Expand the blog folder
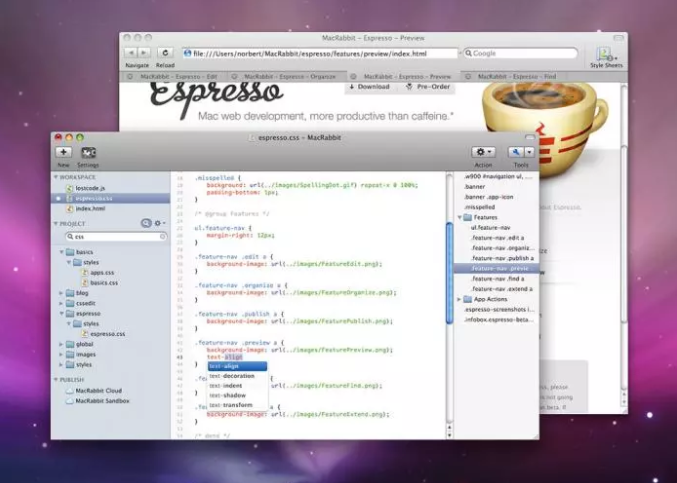Viewport: 677px width, 483px height. coord(61,293)
